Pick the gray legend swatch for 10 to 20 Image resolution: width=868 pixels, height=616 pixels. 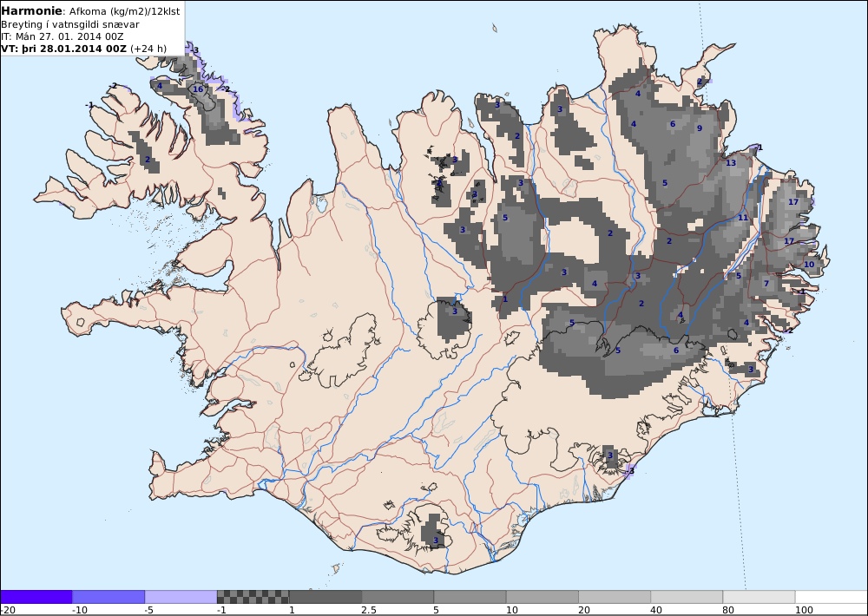click(542, 597)
